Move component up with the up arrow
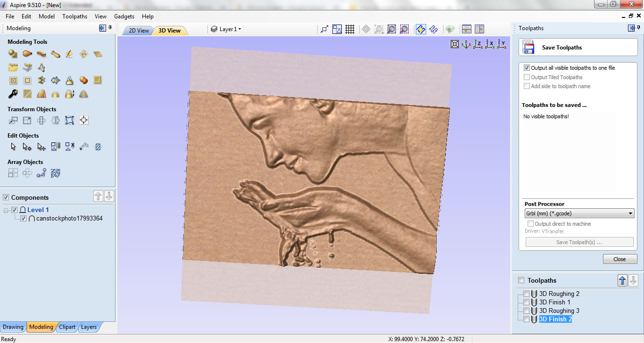The width and height of the screenshot is (644, 343). coord(98,196)
